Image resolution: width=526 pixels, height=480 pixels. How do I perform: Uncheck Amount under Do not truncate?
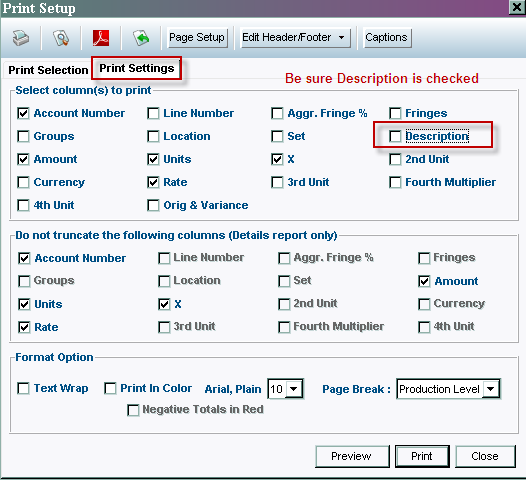click(x=424, y=281)
